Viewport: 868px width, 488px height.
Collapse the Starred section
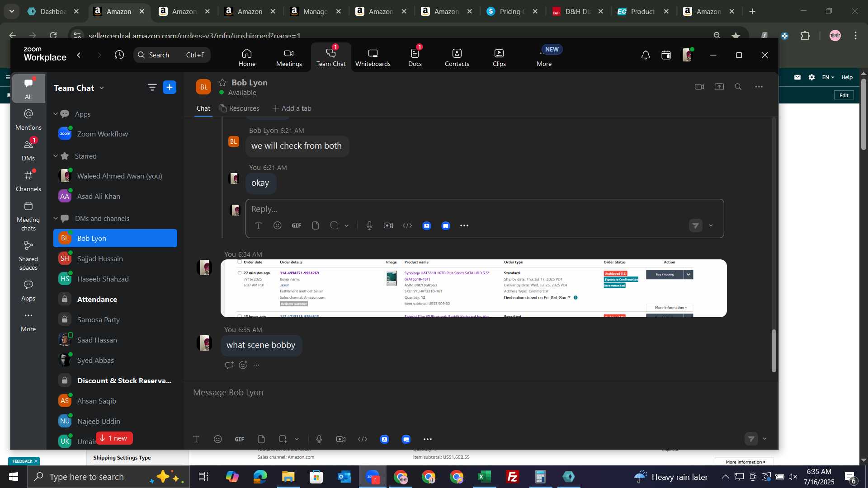pyautogui.click(x=56, y=156)
